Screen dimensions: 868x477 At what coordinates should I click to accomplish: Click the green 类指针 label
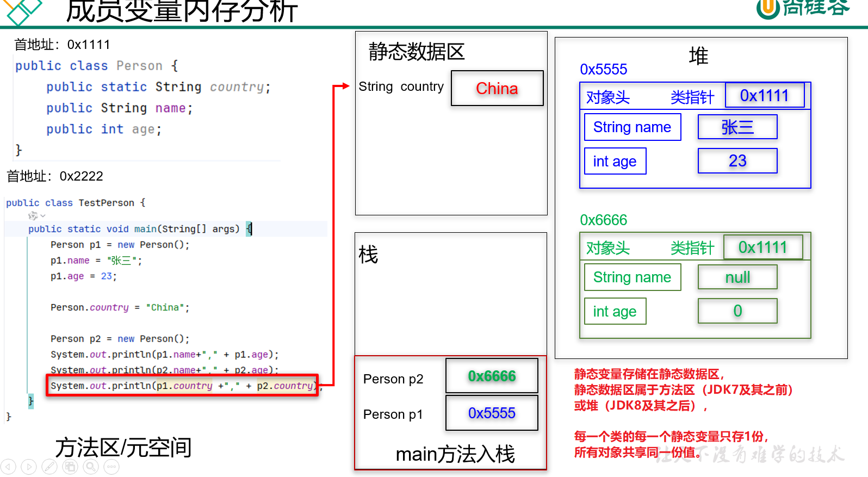pos(692,248)
